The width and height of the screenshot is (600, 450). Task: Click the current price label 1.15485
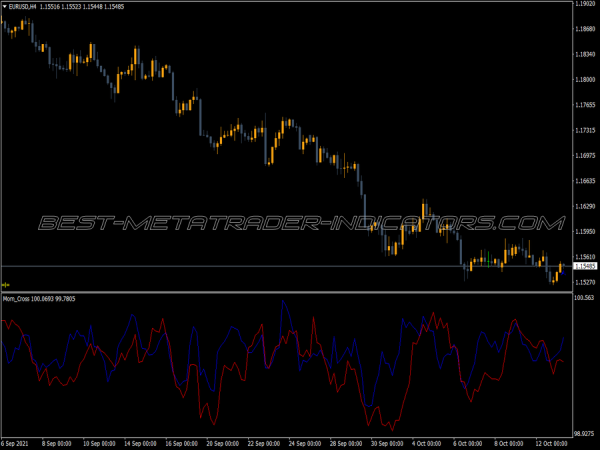pyautogui.click(x=585, y=266)
